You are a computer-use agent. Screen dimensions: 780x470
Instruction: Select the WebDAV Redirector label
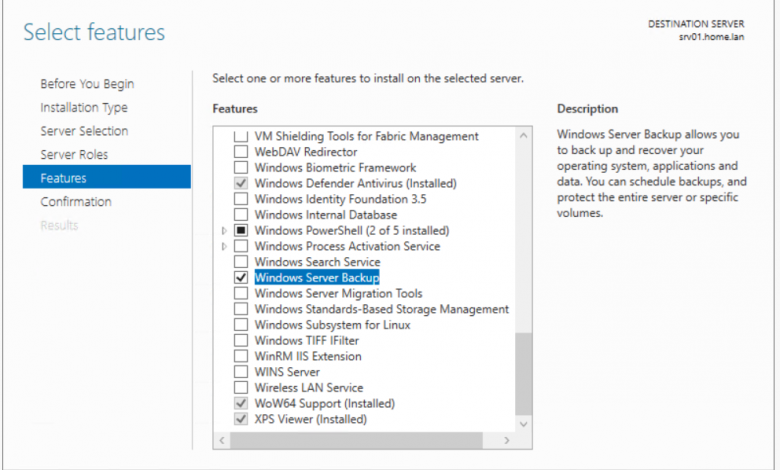click(306, 152)
